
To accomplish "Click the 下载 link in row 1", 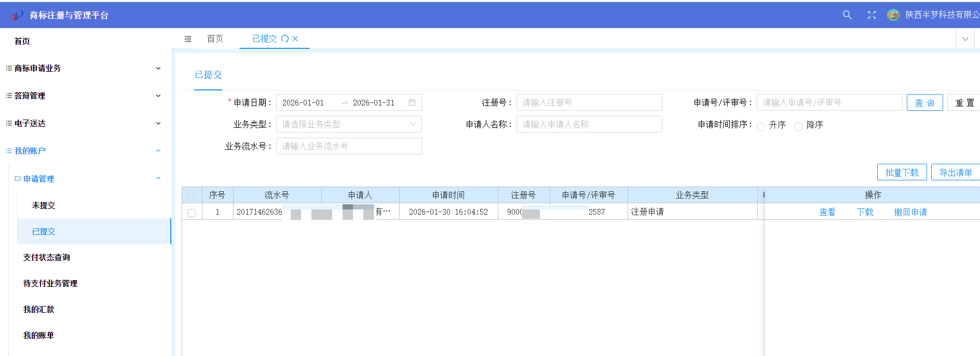I will (865, 212).
